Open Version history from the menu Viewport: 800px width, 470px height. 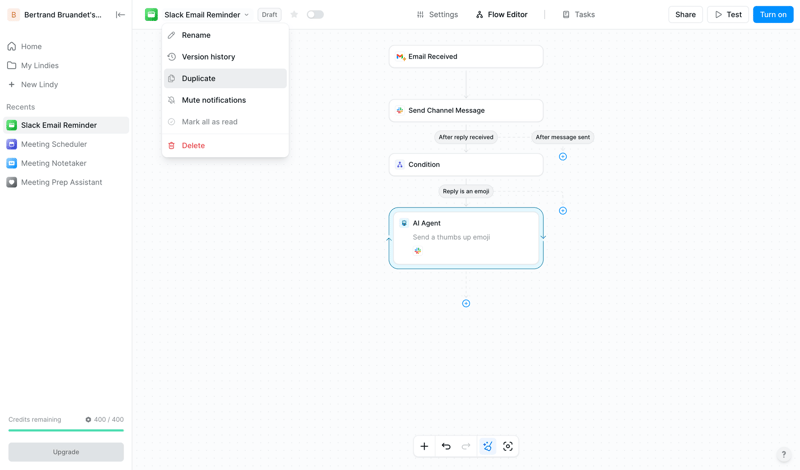pos(225,57)
